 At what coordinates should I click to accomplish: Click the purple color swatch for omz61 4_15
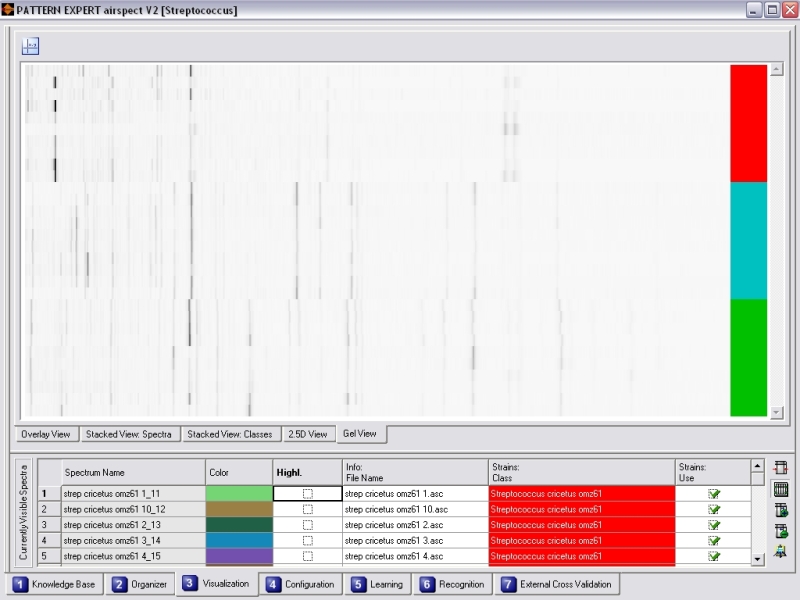coord(238,556)
